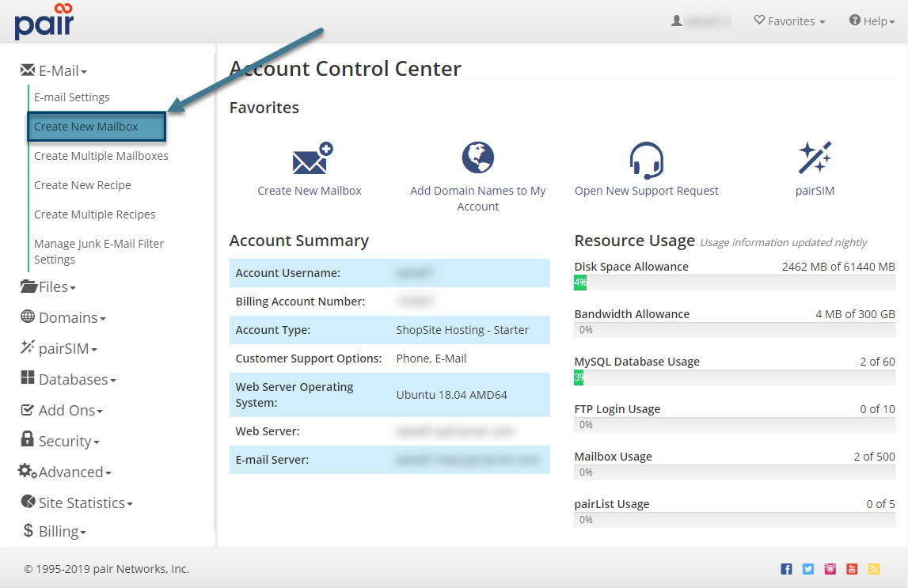
Task: Click the Add Ons checkbox icon
Action: (27, 410)
